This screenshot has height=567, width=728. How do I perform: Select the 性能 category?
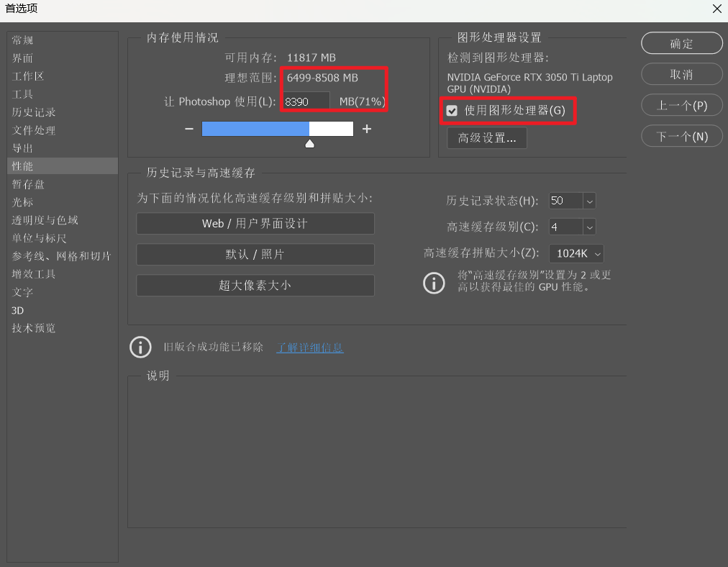point(62,166)
